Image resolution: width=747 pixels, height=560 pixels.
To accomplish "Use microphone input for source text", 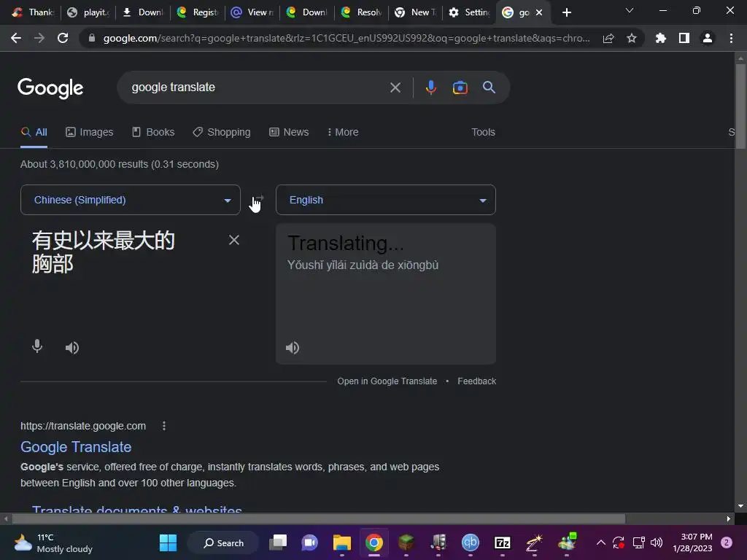I will 37,346.
